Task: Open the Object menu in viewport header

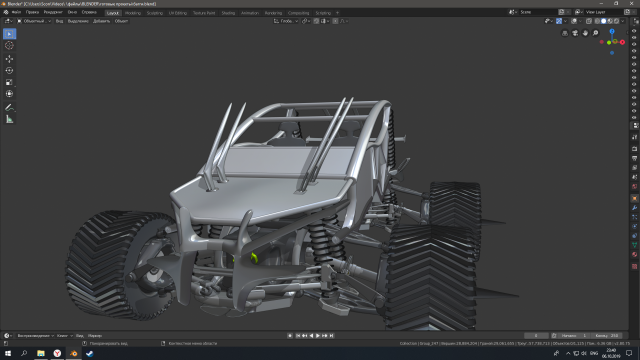Action: coord(121,21)
